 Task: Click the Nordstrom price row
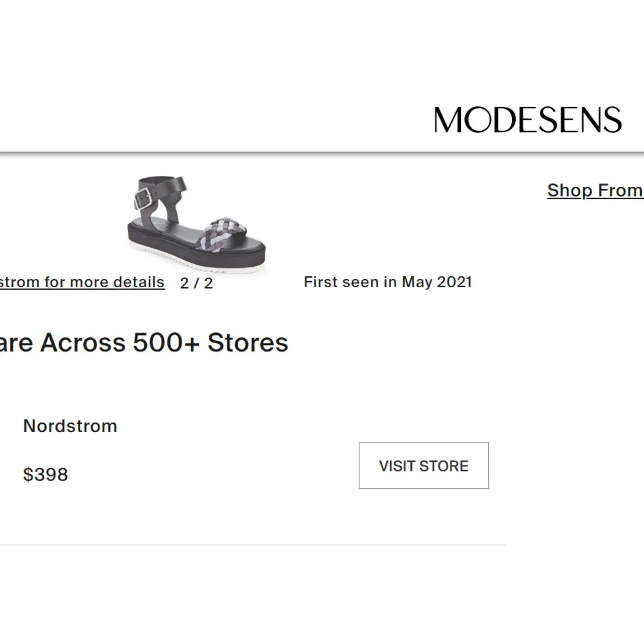(x=46, y=475)
